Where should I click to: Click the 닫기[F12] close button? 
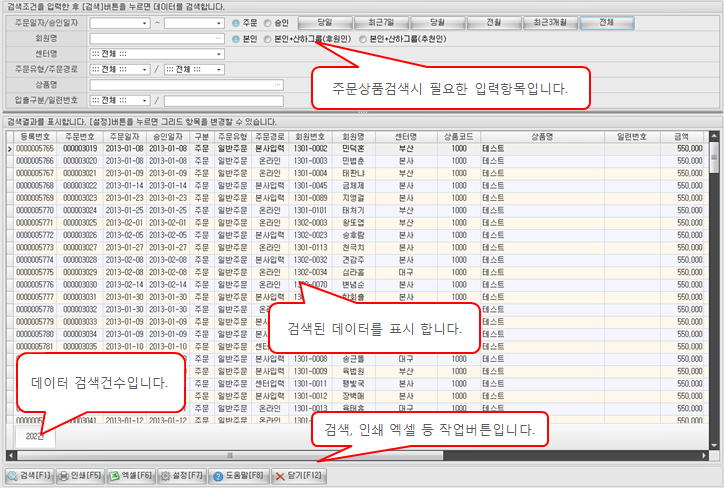click(299, 476)
